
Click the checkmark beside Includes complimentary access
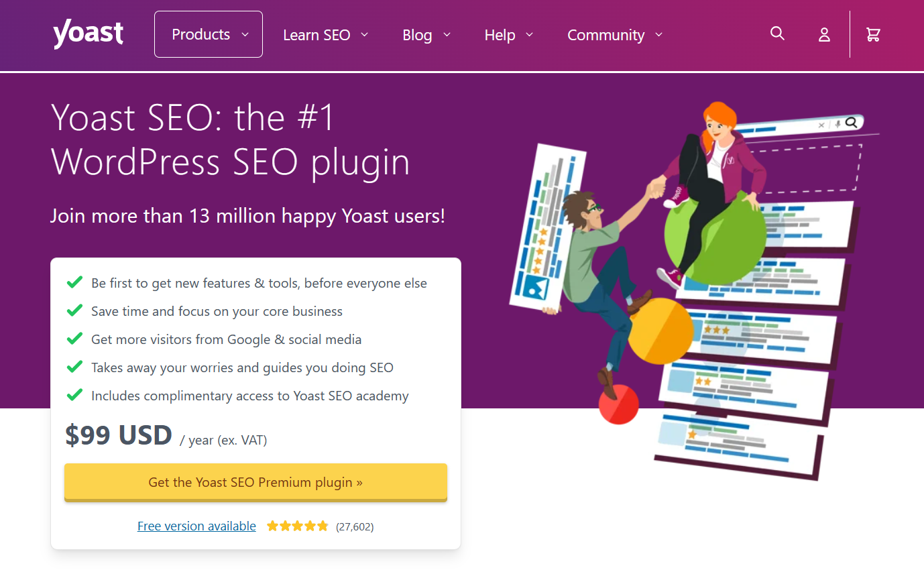[x=74, y=395]
